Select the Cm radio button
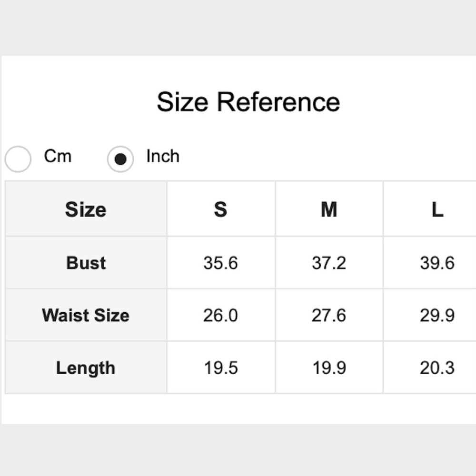This screenshot has width=476, height=476. 18,159
